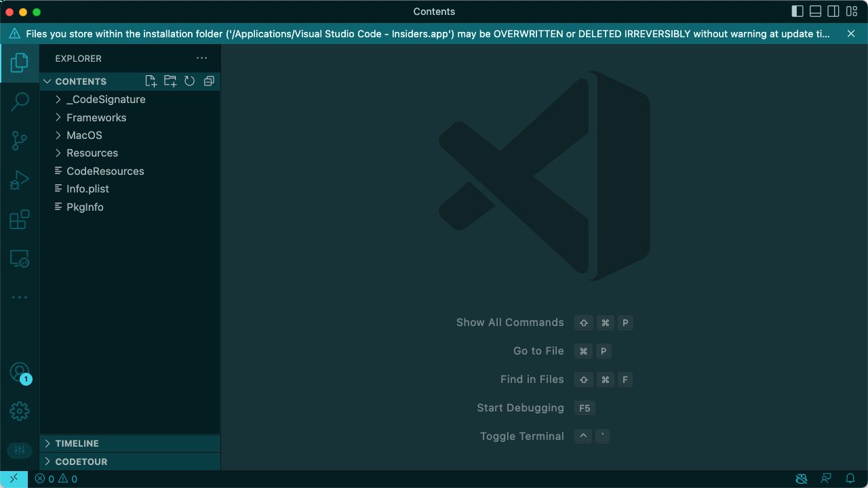Image resolution: width=868 pixels, height=488 pixels.
Task: Toggle the bottom panel visibility
Action: [816, 12]
